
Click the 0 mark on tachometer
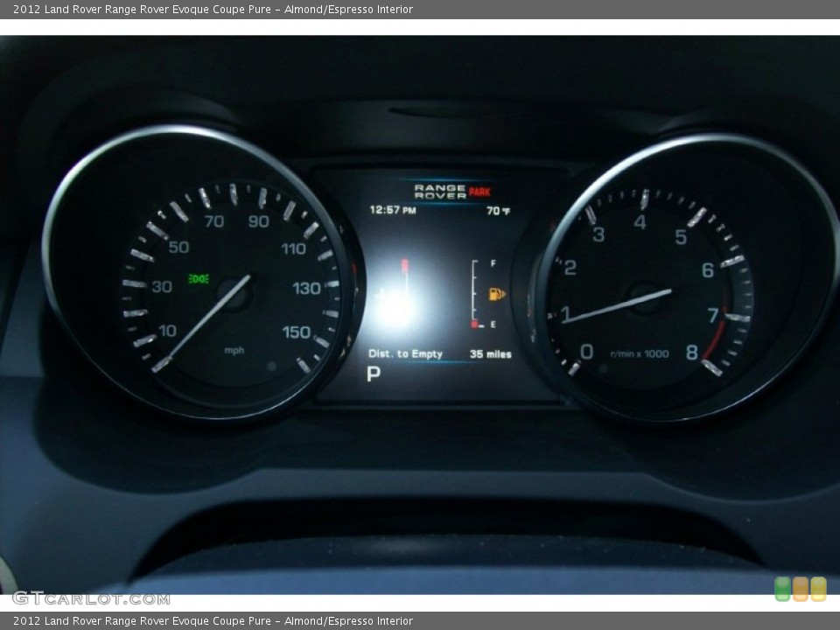[x=586, y=352]
